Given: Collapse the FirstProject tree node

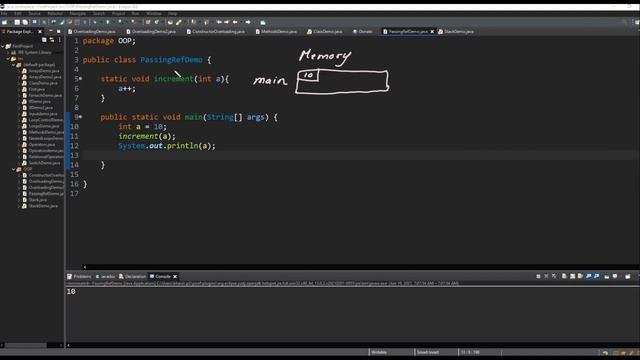Looking at the screenshot, I should 2,46.
